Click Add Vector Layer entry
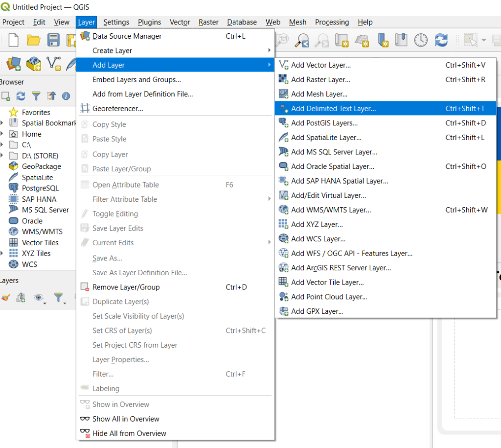The image size is (501, 448). (x=320, y=65)
